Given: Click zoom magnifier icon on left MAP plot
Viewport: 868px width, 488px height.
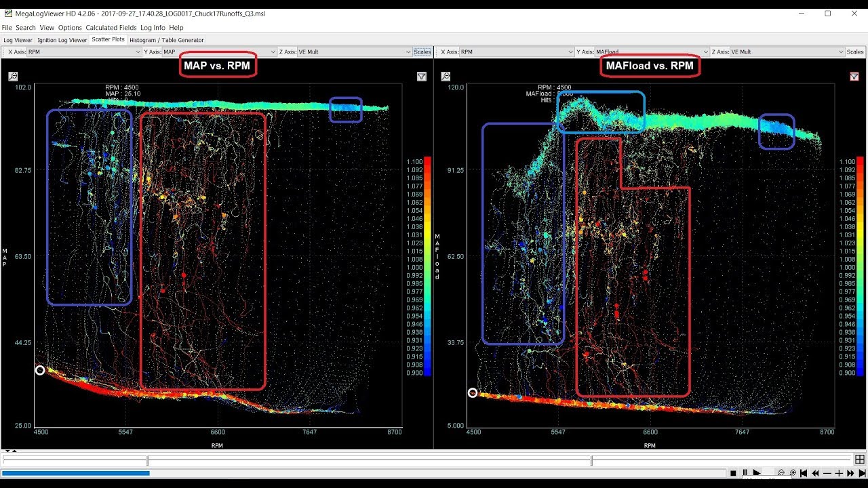Looking at the screenshot, I should 13,77.
